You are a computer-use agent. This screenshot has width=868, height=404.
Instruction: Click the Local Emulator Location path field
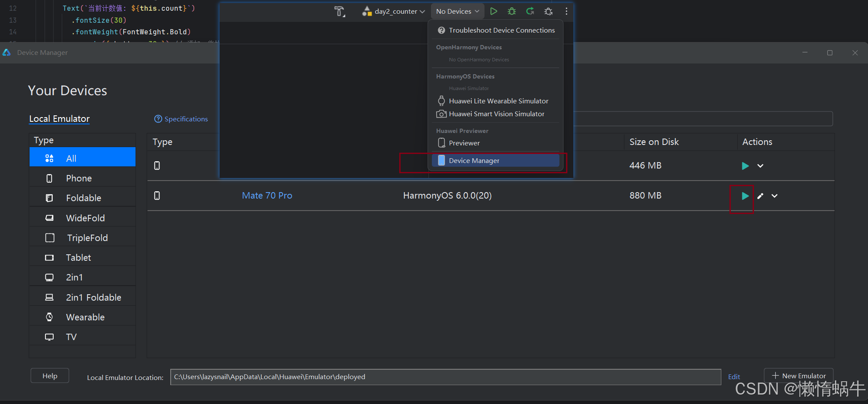click(445, 377)
